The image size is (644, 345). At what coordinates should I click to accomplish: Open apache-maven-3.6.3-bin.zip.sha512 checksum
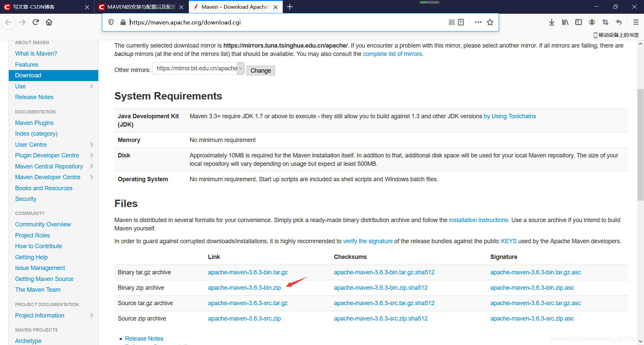coord(381,288)
